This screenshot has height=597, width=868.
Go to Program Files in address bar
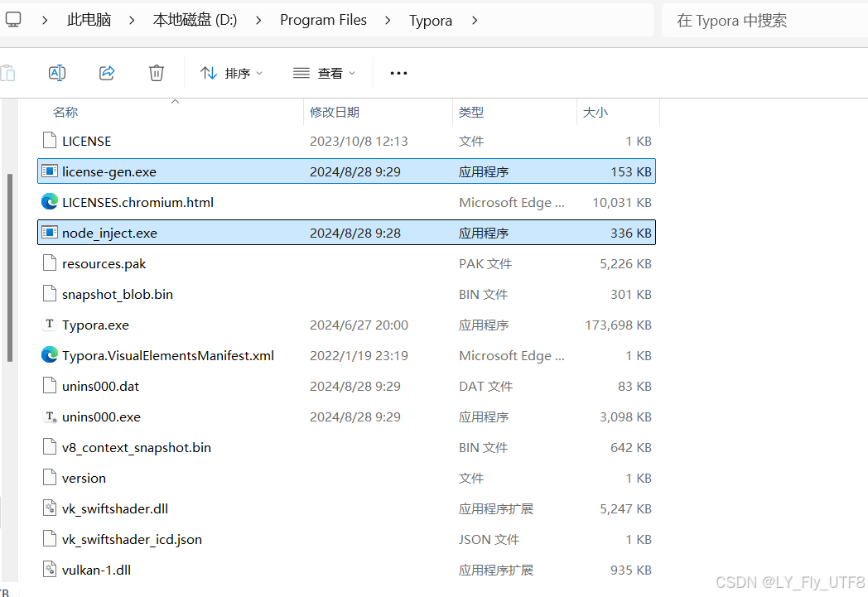coord(323,20)
